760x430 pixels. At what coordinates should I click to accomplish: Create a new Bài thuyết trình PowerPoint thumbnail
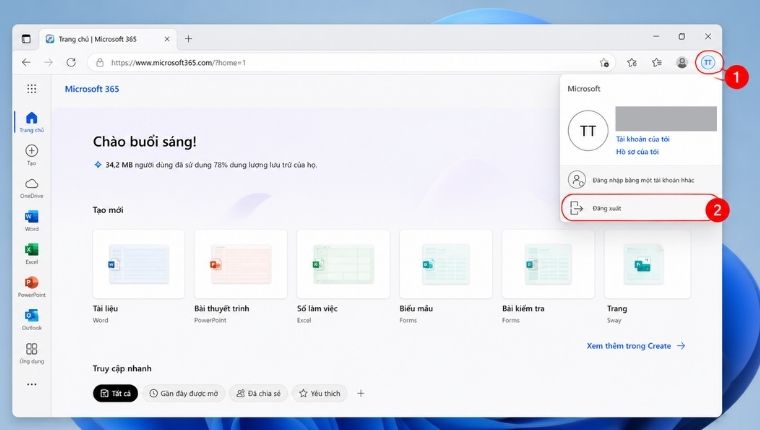click(x=241, y=264)
